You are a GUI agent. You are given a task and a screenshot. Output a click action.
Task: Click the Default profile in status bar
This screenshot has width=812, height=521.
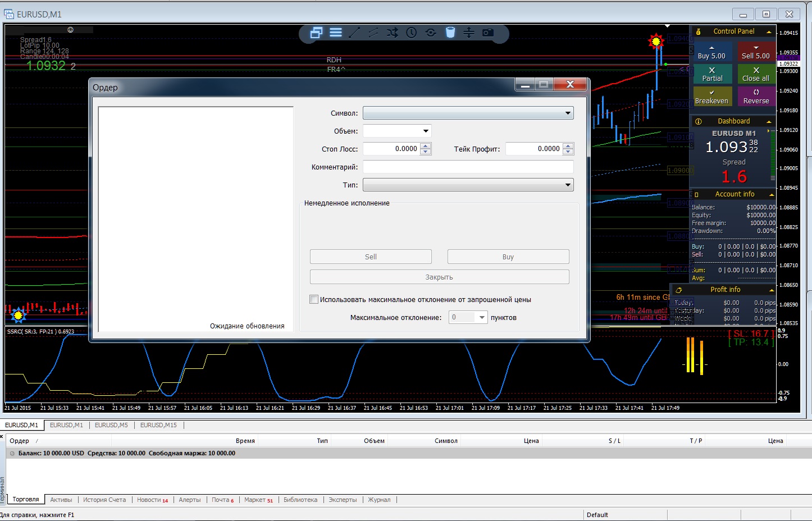(597, 515)
